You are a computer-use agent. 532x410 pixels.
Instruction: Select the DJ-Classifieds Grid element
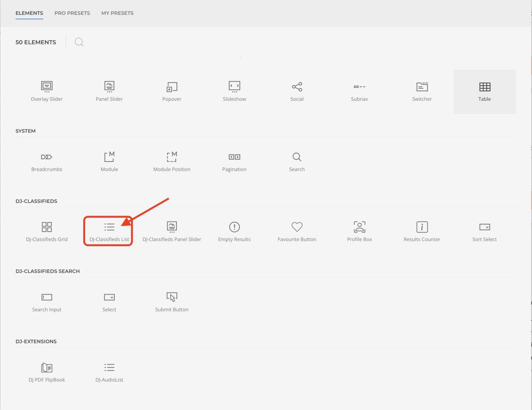point(47,232)
